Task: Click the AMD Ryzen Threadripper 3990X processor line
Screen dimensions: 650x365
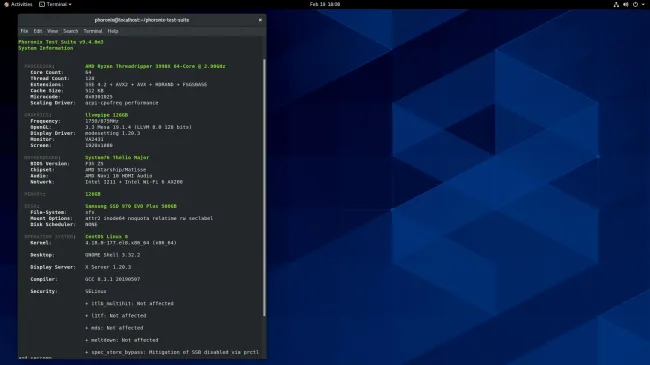Action: (155, 66)
